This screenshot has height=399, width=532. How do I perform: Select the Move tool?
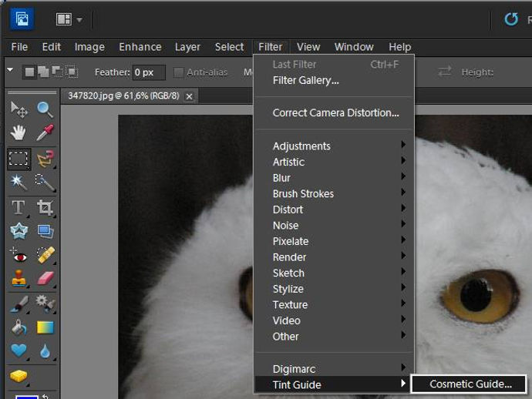[19, 110]
